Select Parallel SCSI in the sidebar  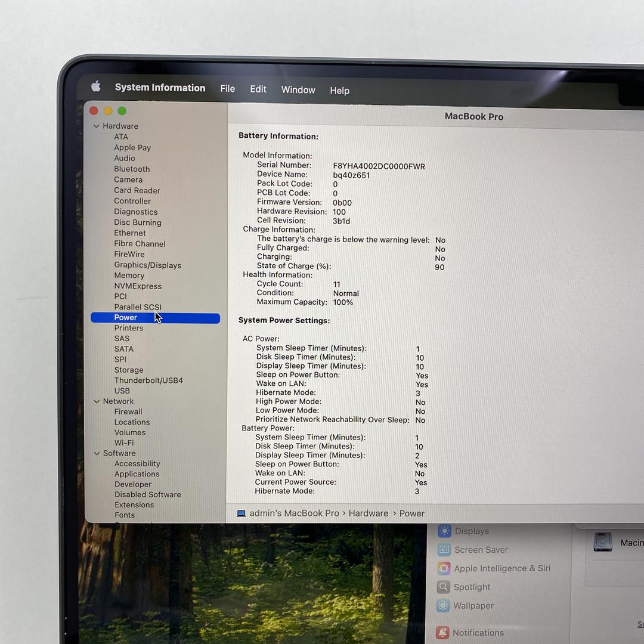click(x=138, y=307)
